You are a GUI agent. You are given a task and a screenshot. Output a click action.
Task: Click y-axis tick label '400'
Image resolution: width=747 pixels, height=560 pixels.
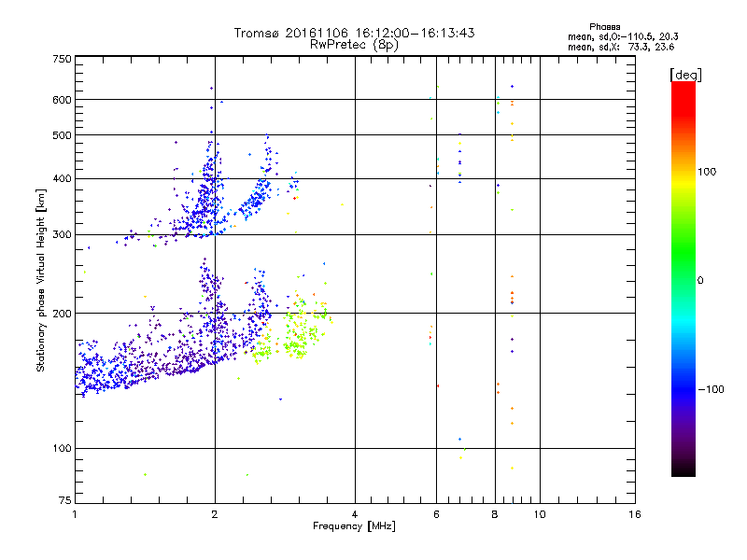click(x=63, y=178)
